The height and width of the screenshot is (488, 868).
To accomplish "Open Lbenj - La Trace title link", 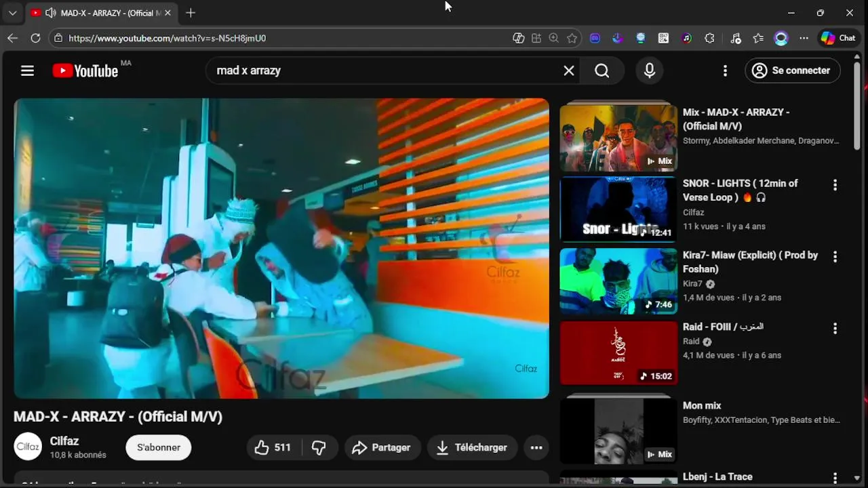I will coord(717,476).
